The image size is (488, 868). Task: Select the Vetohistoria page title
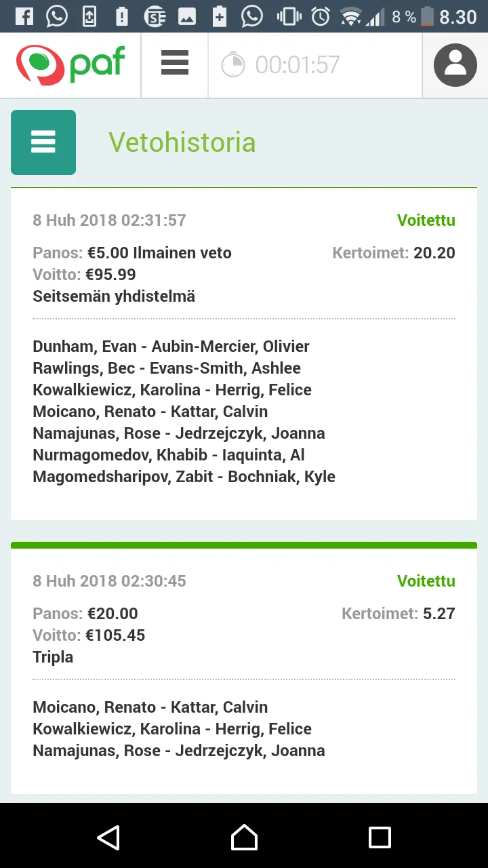[182, 142]
